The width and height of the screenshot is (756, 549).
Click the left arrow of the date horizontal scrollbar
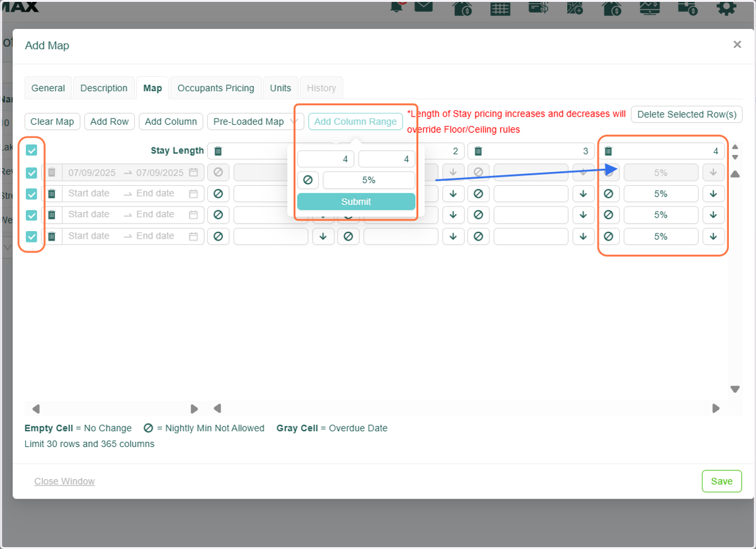(36, 409)
